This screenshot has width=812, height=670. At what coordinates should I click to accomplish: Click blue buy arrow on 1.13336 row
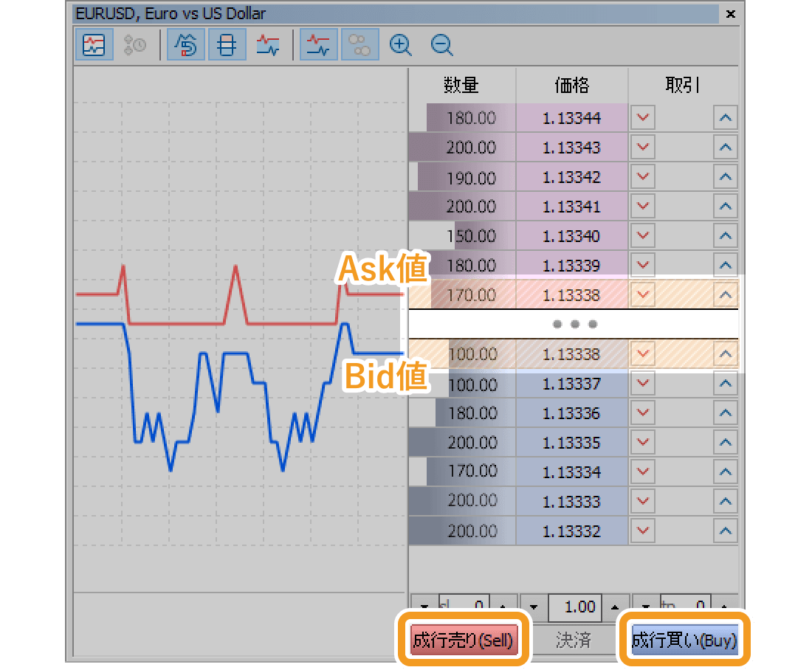(726, 413)
